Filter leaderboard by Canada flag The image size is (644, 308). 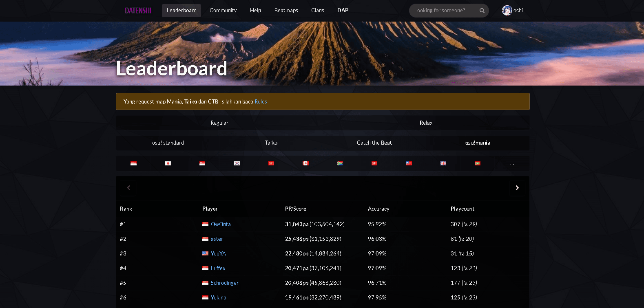[x=305, y=163]
